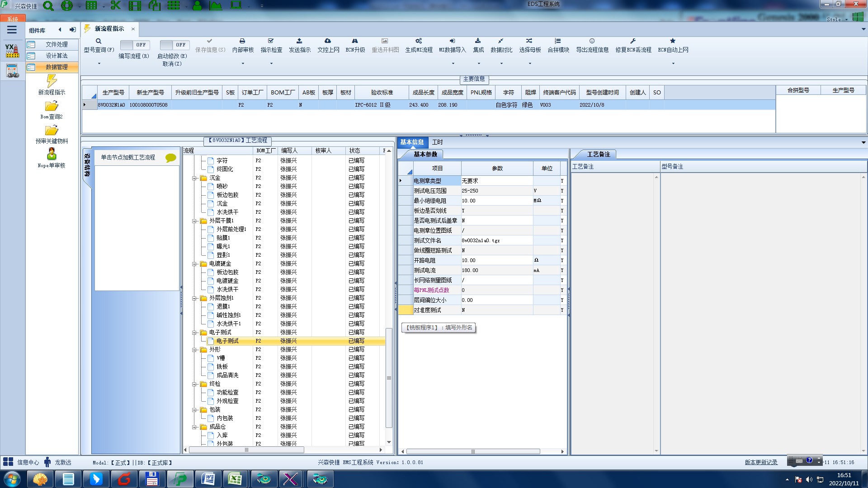Image resolution: width=868 pixels, height=488 pixels.
Task: Open Excel from Windows taskbar
Action: click(x=235, y=479)
